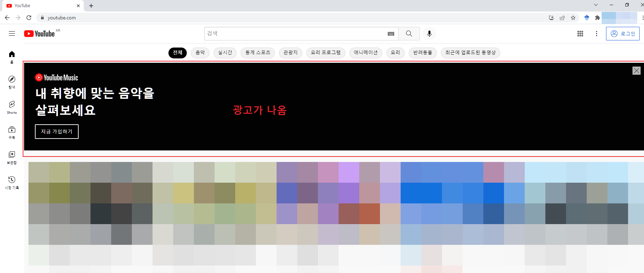644x273 pixels.
Task: Bookmark this page with star icon
Action: pos(573,18)
